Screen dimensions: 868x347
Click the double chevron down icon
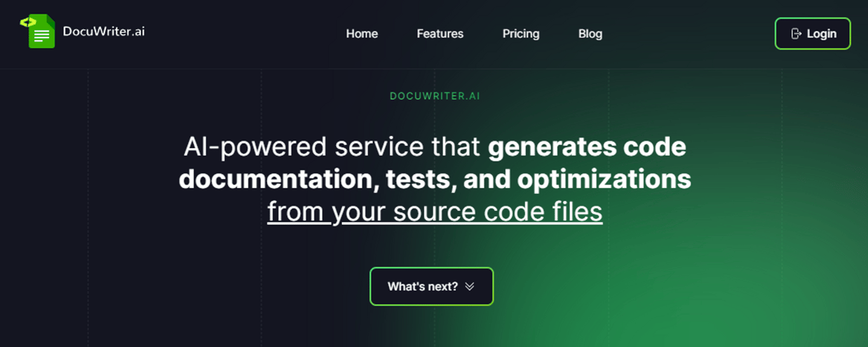point(470,287)
